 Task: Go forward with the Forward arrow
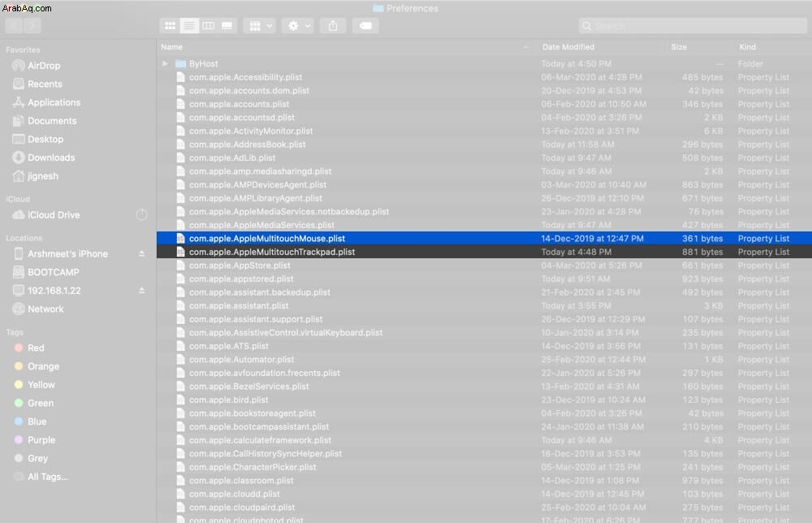click(32, 26)
